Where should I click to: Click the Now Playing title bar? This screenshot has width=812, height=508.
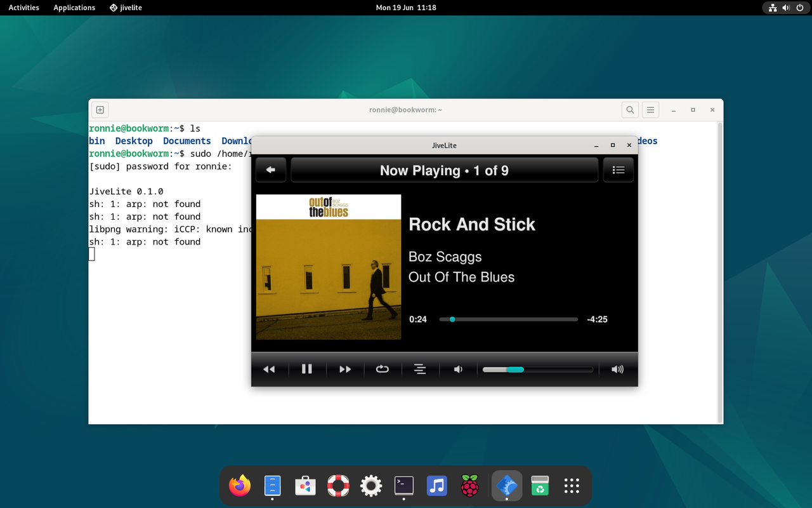coord(444,170)
